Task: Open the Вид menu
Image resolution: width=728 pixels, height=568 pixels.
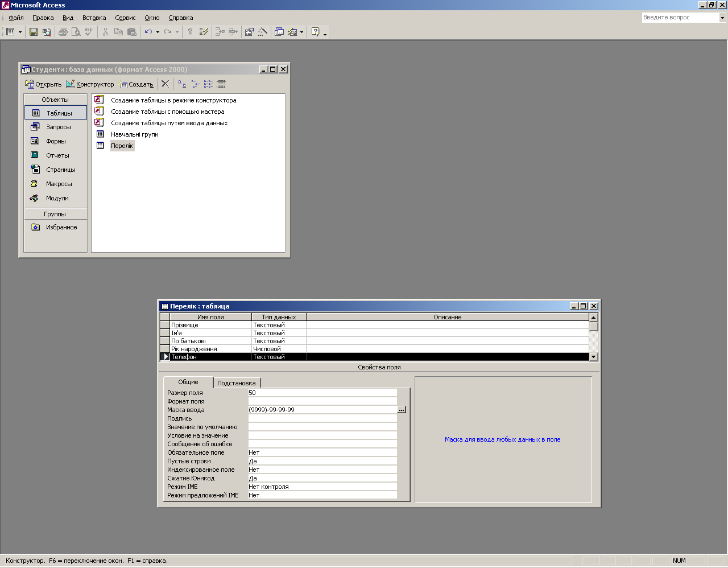Action: pos(68,18)
